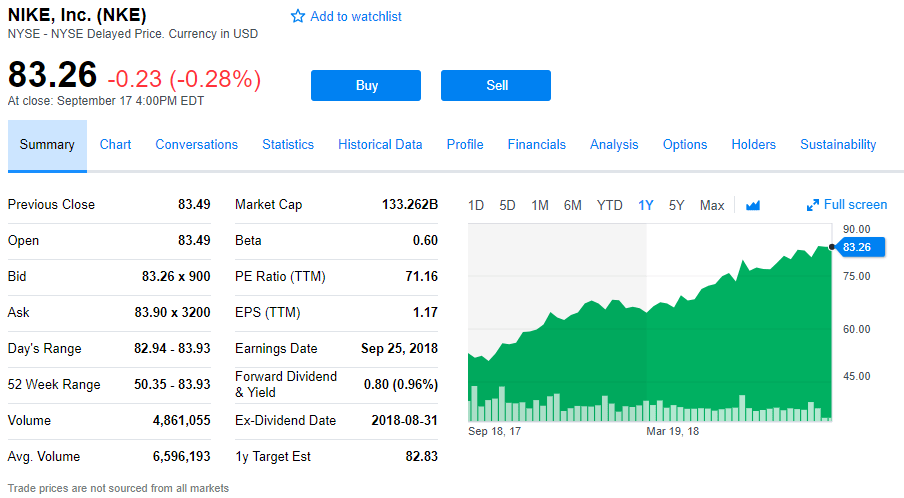The height and width of the screenshot is (498, 904).
Task: Click the Add to watchlist link text
Action: [356, 16]
